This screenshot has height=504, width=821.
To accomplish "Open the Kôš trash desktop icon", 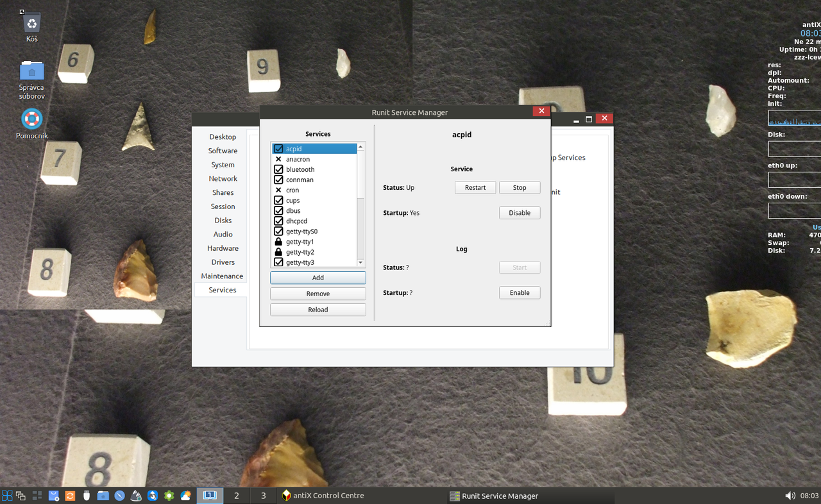I will (31, 26).
